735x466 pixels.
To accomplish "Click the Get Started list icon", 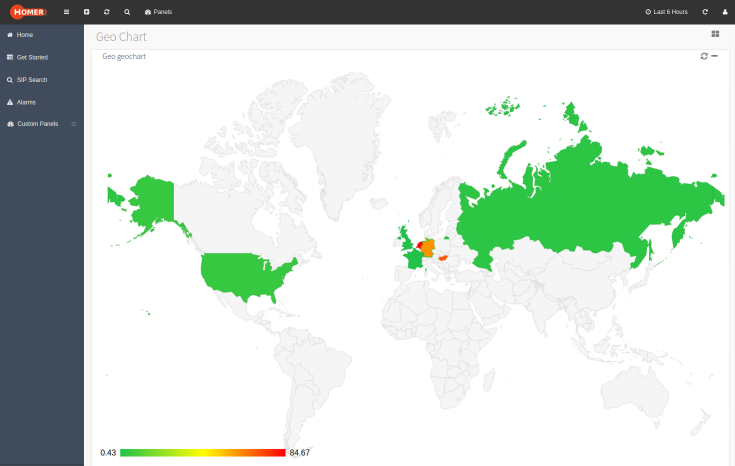I will coord(10,57).
